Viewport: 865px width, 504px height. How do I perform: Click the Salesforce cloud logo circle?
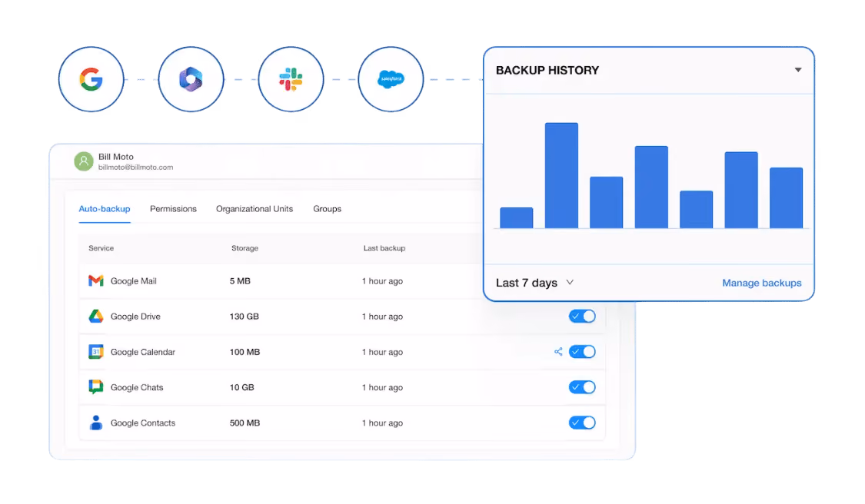[x=391, y=79]
